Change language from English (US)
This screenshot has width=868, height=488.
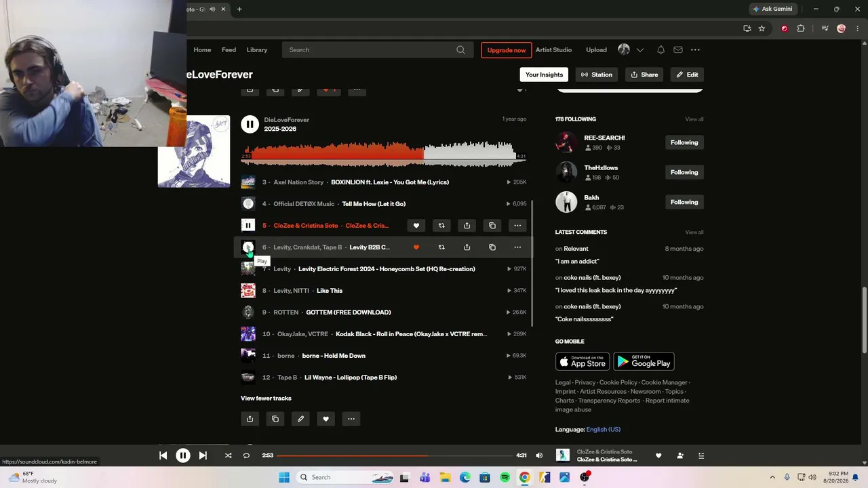click(604, 430)
